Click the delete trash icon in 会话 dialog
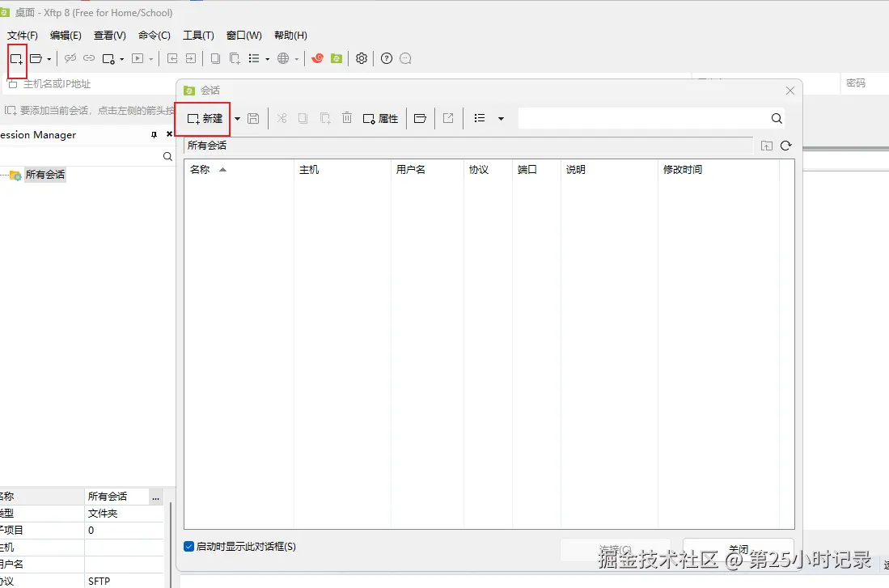The image size is (889, 588). pos(347,118)
